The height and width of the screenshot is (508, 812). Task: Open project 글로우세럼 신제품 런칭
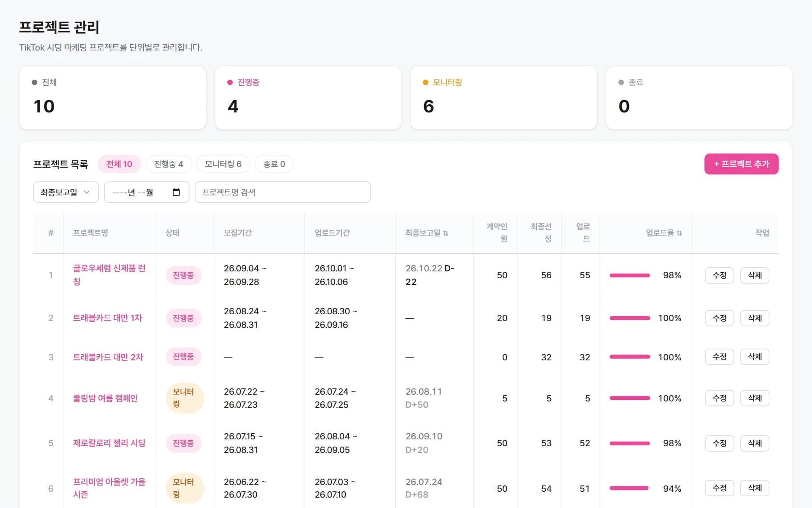109,275
